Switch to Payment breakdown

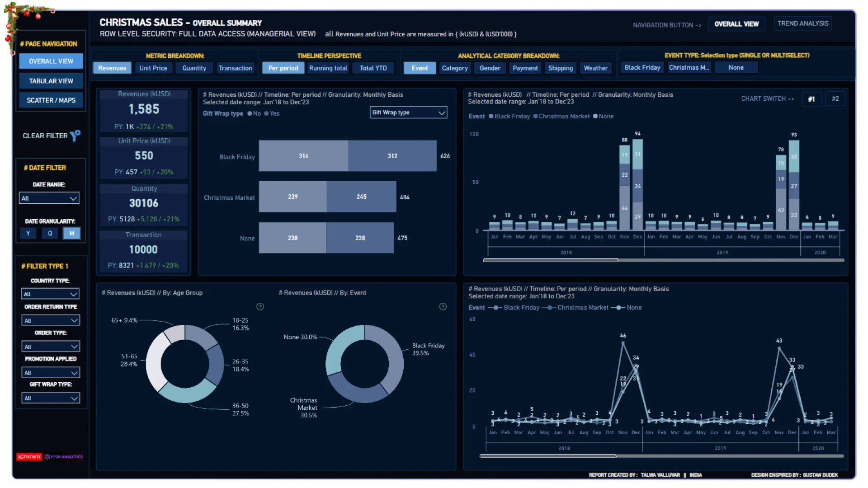point(525,68)
